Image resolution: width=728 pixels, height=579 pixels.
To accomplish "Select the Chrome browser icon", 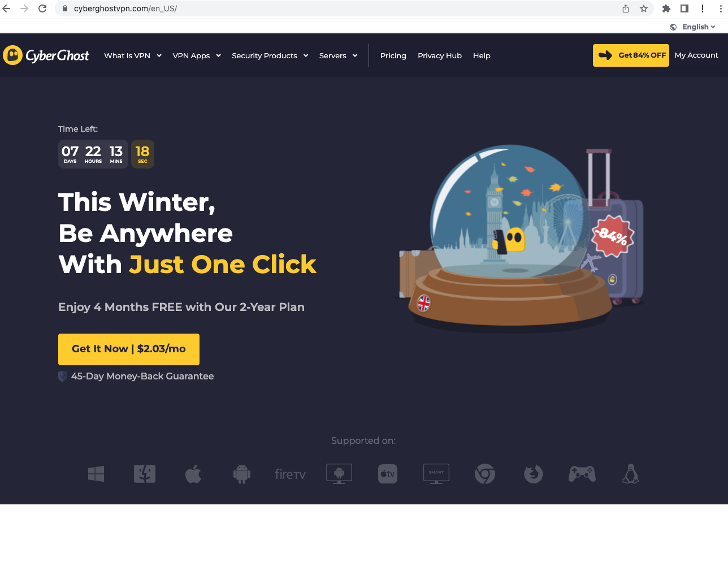I will [x=485, y=474].
